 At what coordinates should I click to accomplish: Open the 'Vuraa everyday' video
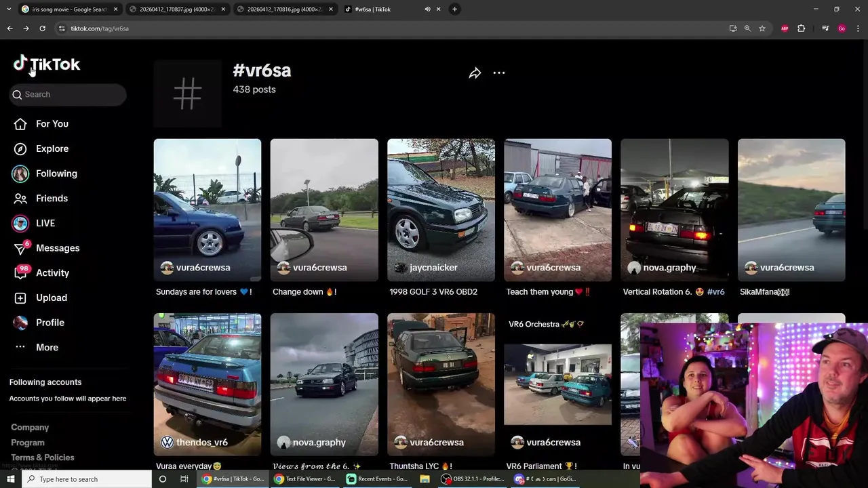207,384
